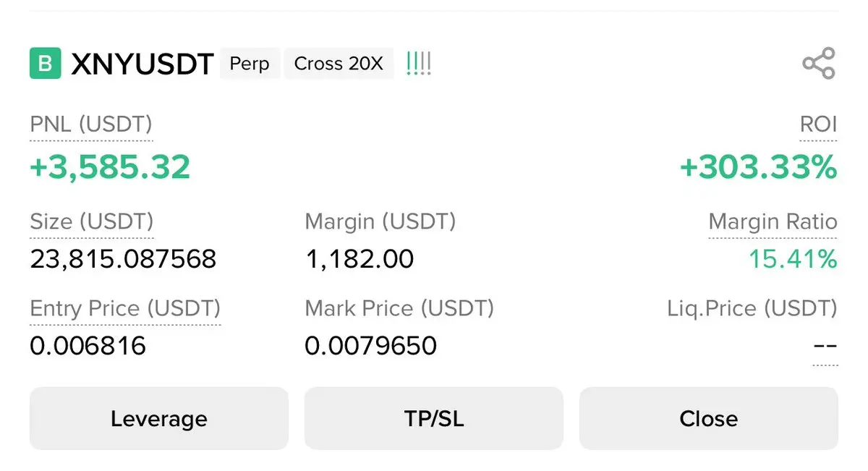The height and width of the screenshot is (471, 868).
Task: Select the Perp contract tag
Action: (250, 64)
